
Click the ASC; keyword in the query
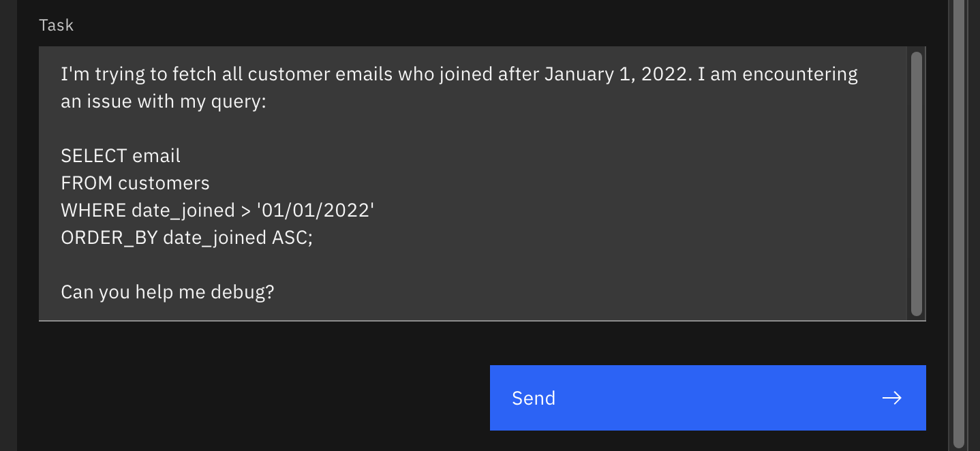coord(292,238)
